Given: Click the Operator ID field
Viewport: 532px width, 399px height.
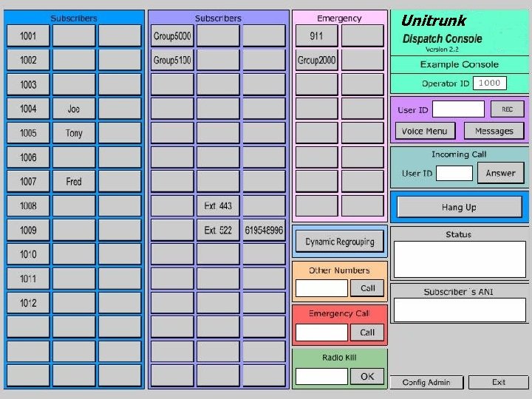Looking at the screenshot, I should [x=490, y=83].
